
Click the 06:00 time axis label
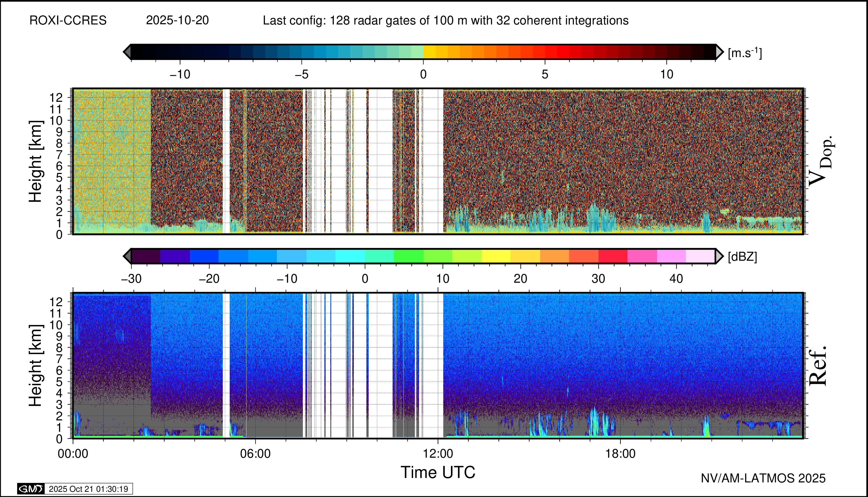tap(255, 454)
